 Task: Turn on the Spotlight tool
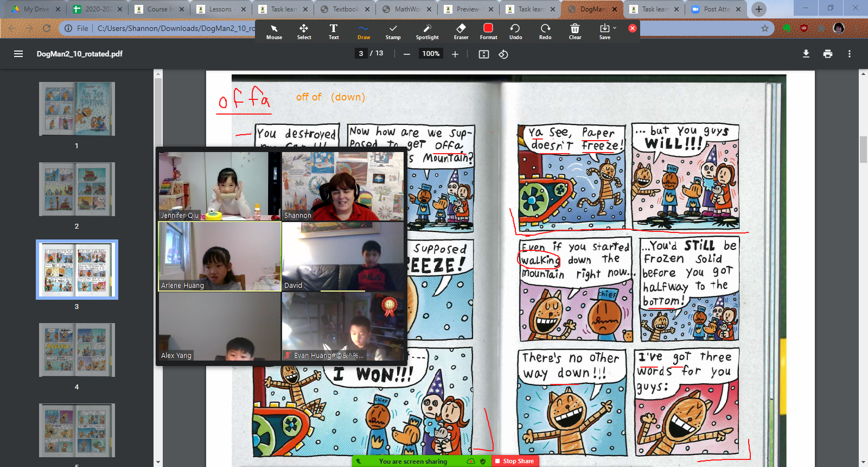(x=427, y=31)
